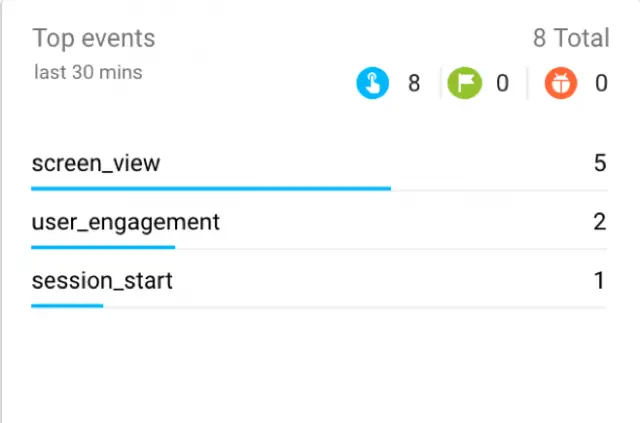Click the zero count beside the green flag
640x423 pixels.
502,84
